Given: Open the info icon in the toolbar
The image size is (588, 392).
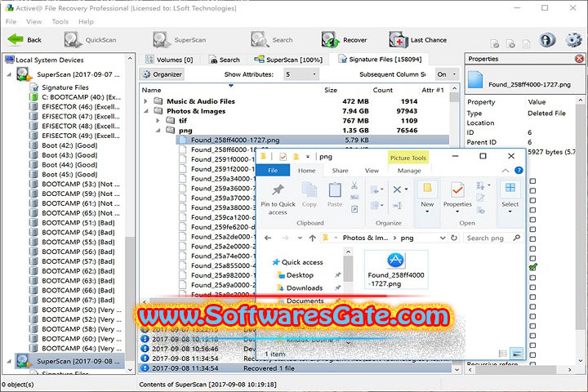Looking at the screenshot, I should pyautogui.click(x=547, y=40).
